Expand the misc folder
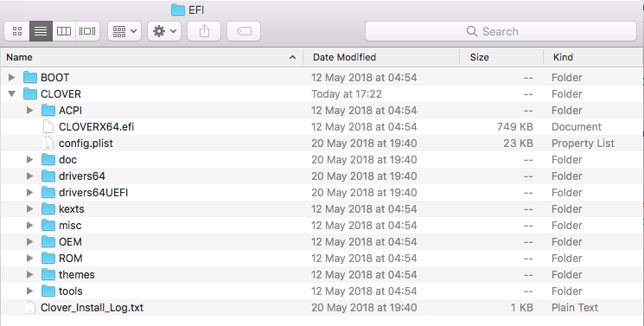 click(30, 226)
